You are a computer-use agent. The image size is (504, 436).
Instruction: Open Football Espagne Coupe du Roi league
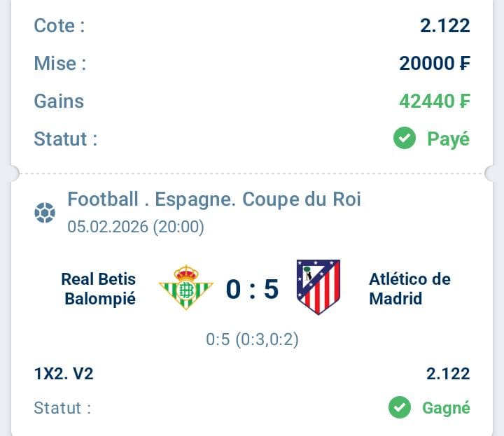(x=214, y=199)
